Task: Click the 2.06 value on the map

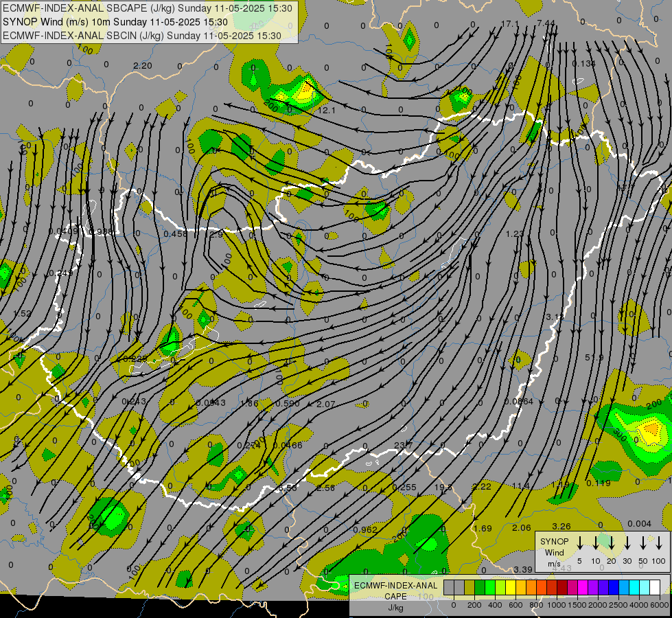Action: point(522,528)
